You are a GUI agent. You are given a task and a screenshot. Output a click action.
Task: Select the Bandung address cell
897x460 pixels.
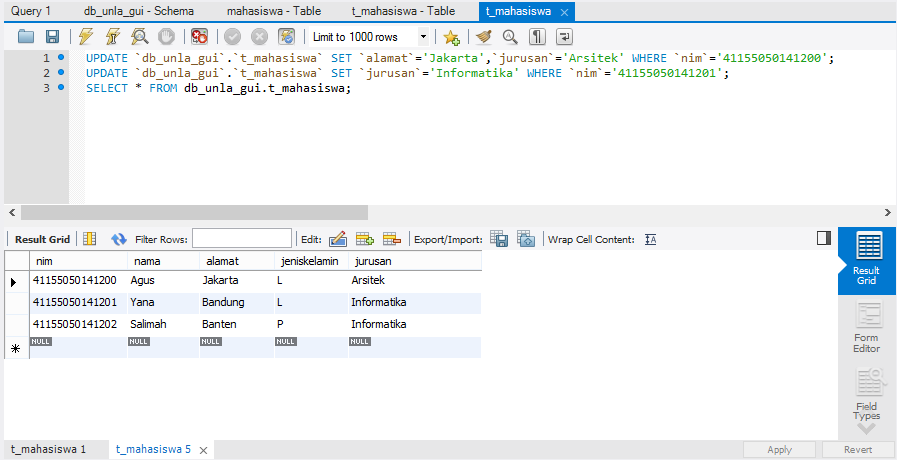pos(237,303)
